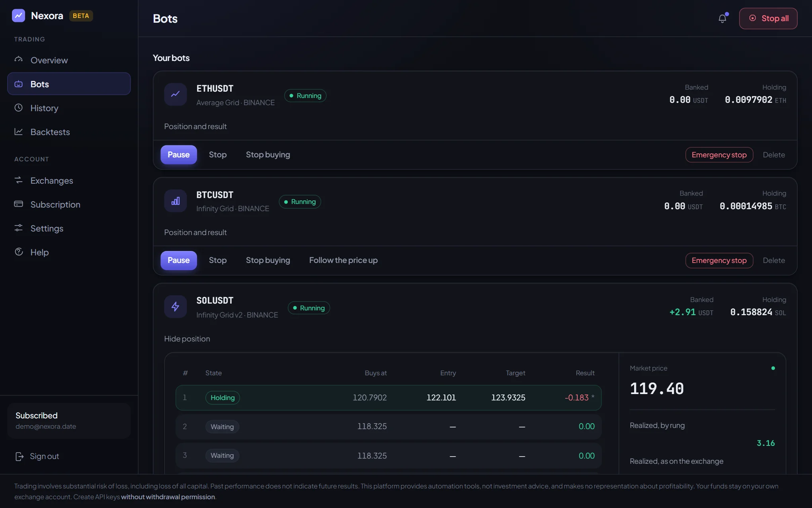Go to History
The image size is (812, 508).
point(69,108)
